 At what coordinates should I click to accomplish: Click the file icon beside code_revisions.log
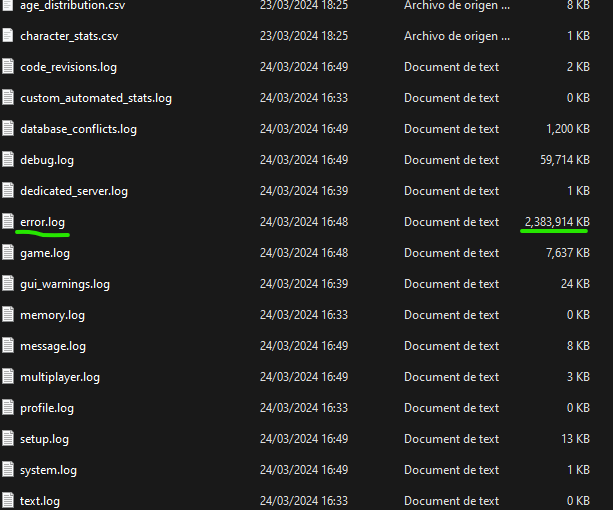coord(7,66)
